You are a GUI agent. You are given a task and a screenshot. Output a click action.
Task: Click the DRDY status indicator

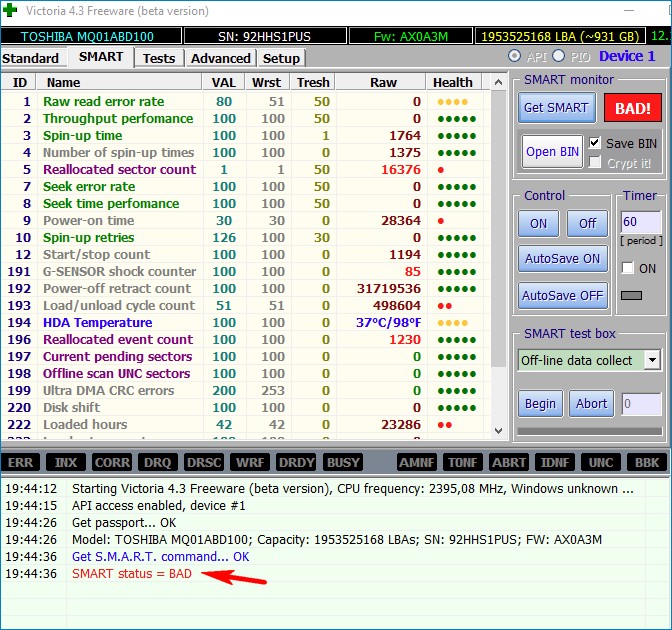[296, 462]
